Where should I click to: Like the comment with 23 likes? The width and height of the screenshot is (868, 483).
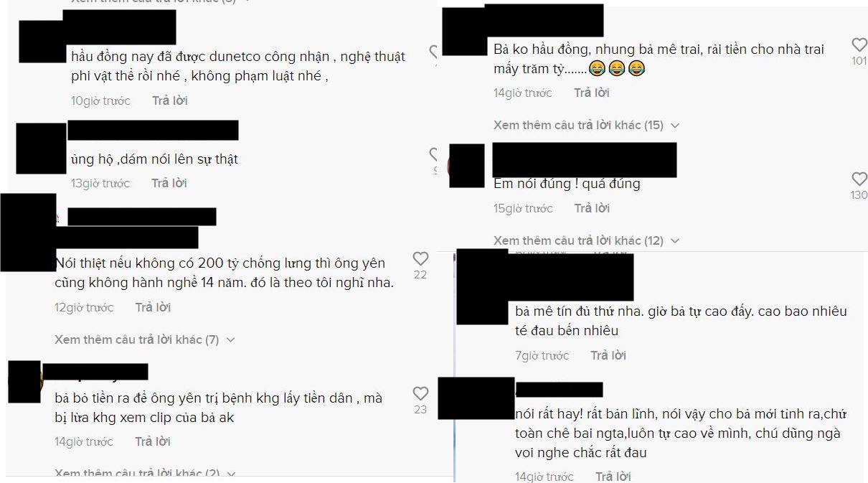(420, 393)
